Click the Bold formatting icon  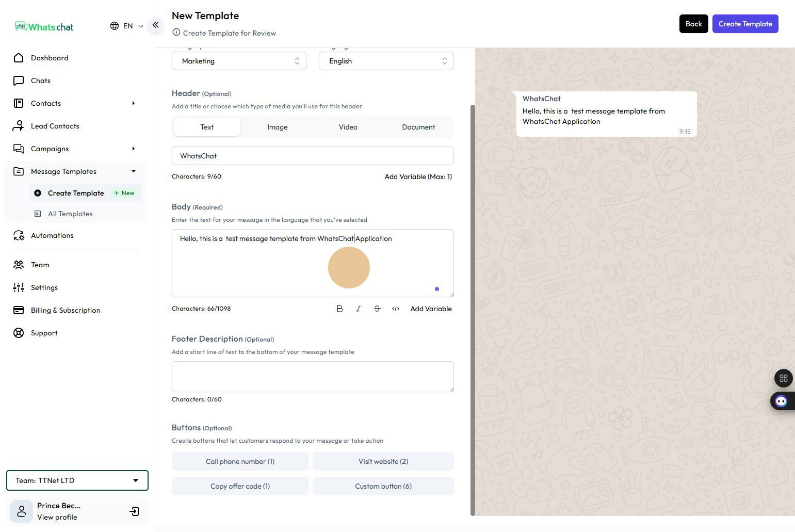coord(339,309)
